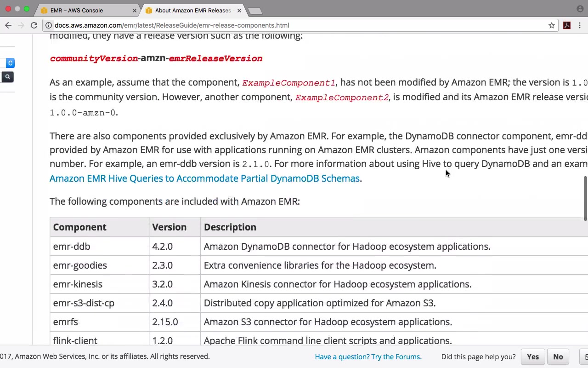The image size is (588, 368).
Task: Click the browser back arrow
Action: pos(8,26)
